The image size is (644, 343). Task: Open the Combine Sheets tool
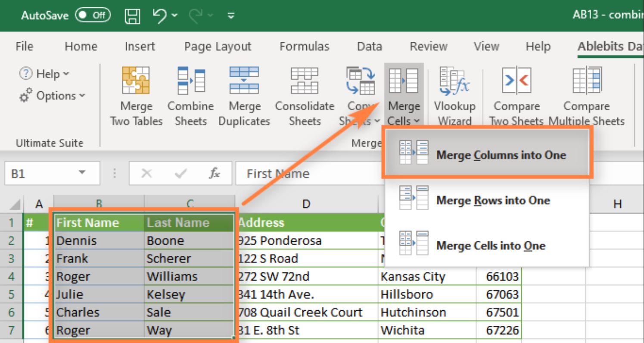click(190, 81)
